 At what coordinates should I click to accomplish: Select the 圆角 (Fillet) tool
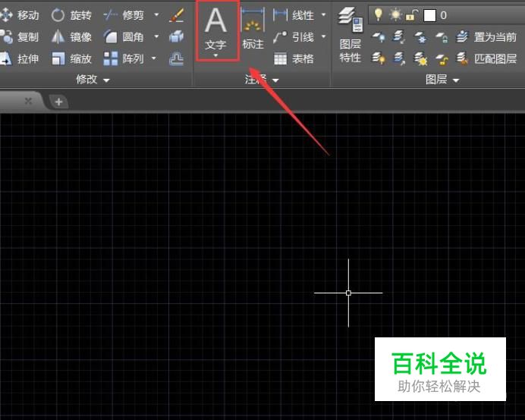tap(124, 37)
